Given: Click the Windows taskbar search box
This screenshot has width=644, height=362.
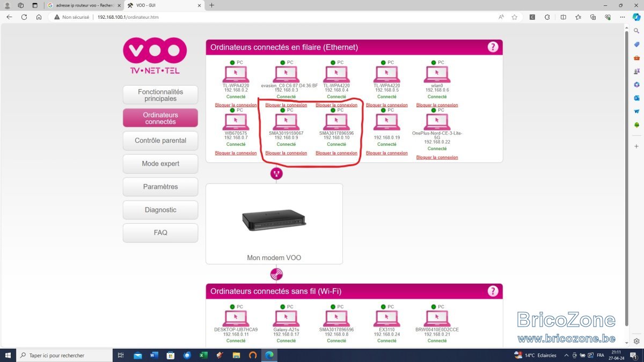Looking at the screenshot, I should click(64, 355).
